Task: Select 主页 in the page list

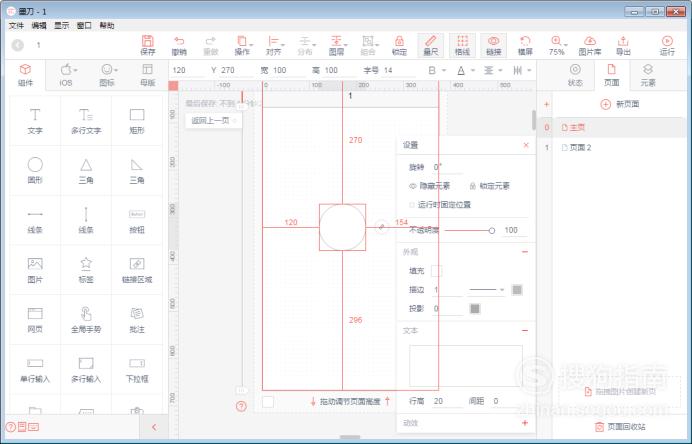Action: point(618,128)
